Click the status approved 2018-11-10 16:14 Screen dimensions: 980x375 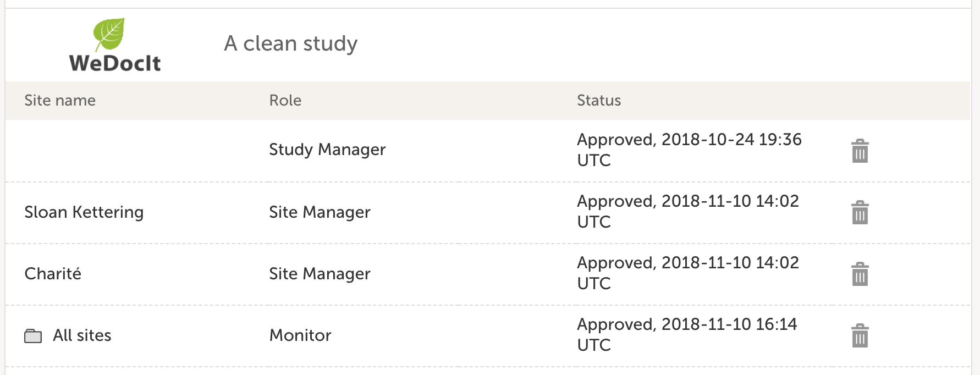click(686, 334)
